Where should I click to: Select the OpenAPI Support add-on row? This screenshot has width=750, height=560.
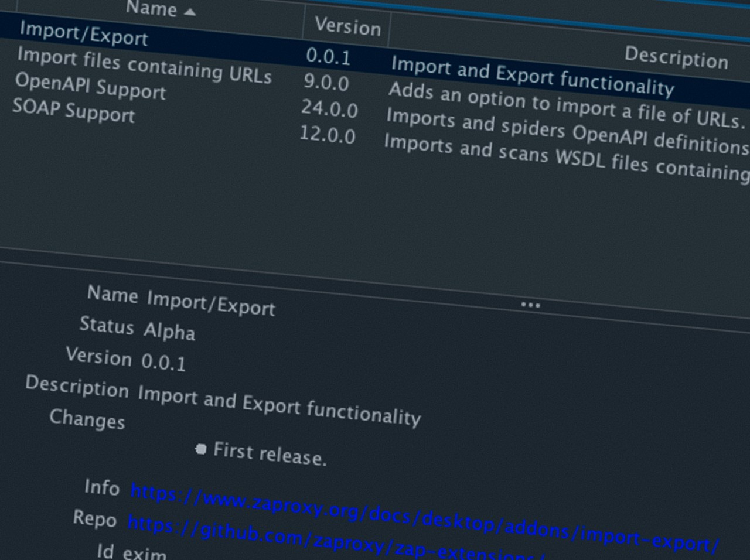(x=375, y=114)
